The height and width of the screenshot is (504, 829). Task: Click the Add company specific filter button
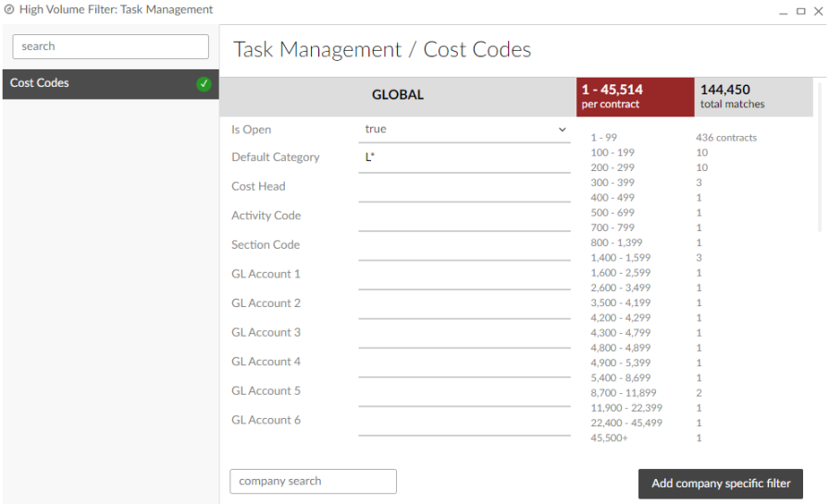coord(721,484)
